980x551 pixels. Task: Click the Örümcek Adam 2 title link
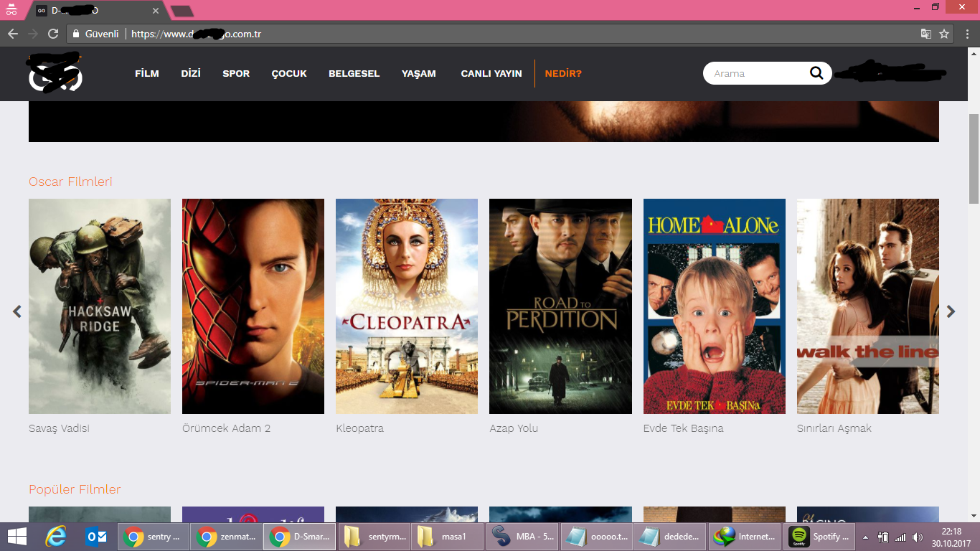point(226,428)
